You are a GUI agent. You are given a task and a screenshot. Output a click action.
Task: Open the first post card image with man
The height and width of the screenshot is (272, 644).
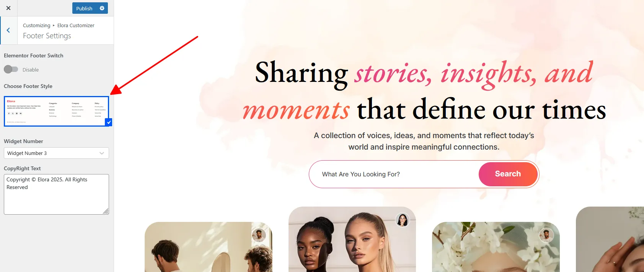tap(209, 247)
